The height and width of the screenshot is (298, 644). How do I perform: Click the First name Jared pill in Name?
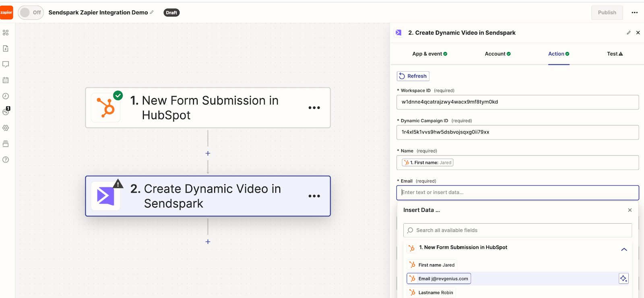click(428, 162)
